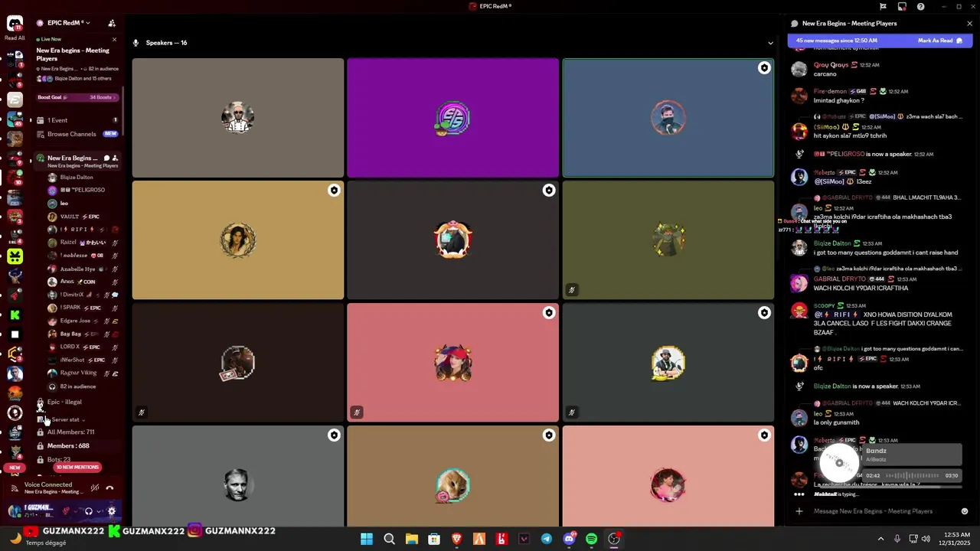The width and height of the screenshot is (980, 551).
Task: Click the 82 in audience row
Action: pyautogui.click(x=77, y=386)
